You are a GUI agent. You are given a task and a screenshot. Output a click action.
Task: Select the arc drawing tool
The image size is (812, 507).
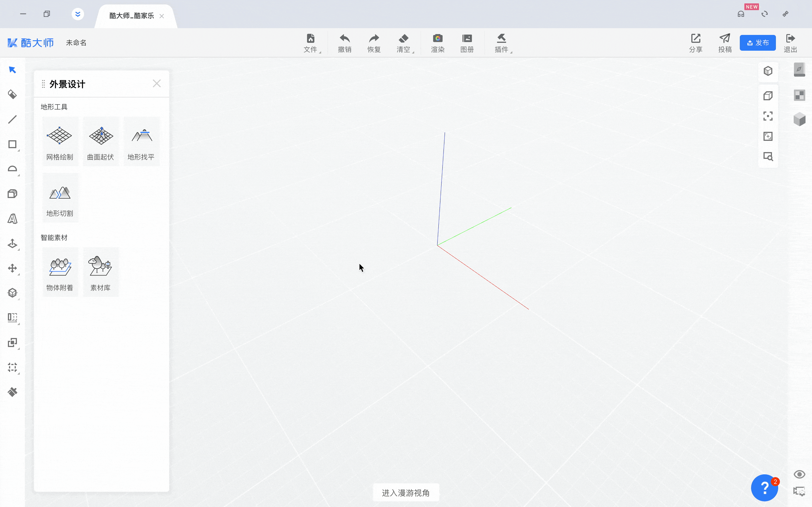pos(12,169)
